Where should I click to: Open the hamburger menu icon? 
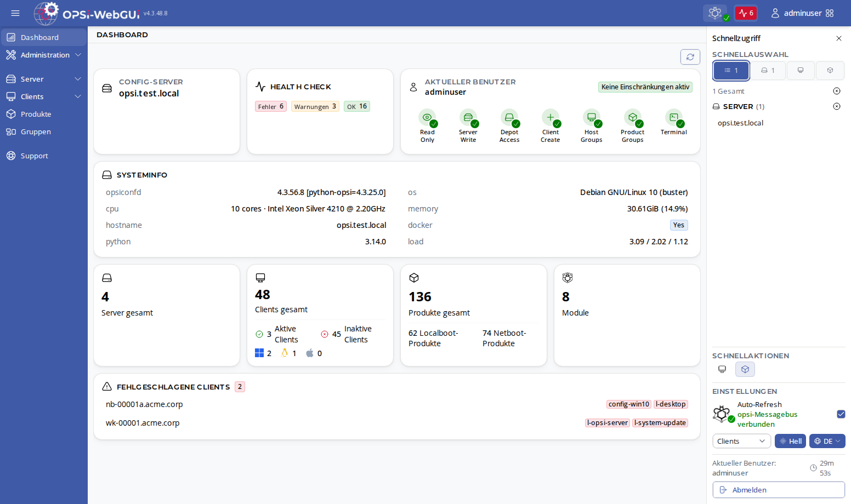point(15,13)
